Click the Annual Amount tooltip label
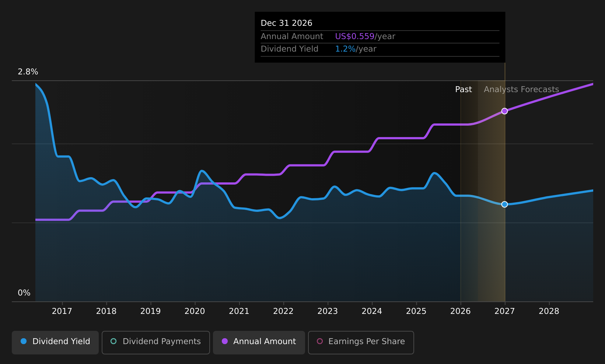 coord(292,36)
